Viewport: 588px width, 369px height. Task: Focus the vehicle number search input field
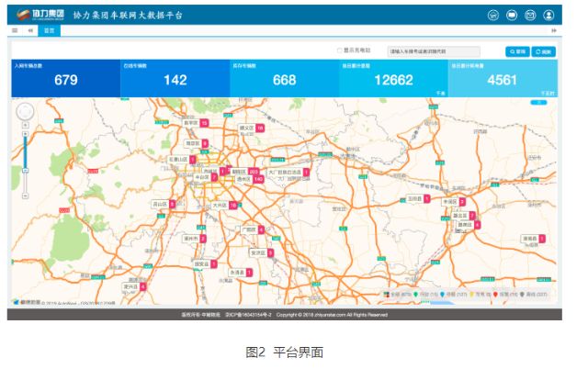coord(433,51)
